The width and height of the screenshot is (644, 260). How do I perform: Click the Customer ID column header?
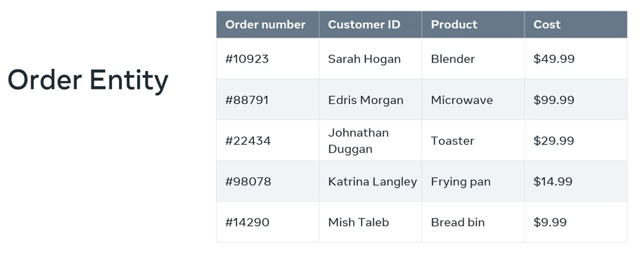pyautogui.click(x=364, y=24)
